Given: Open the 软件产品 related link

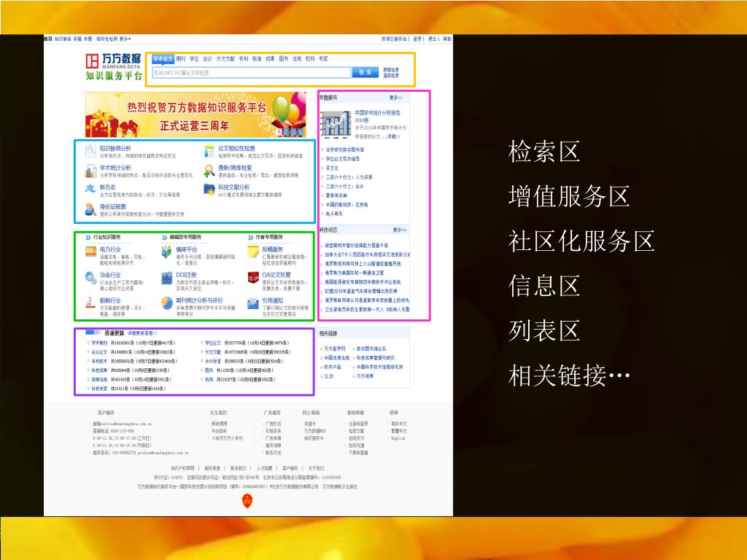Looking at the screenshot, I should [333, 367].
